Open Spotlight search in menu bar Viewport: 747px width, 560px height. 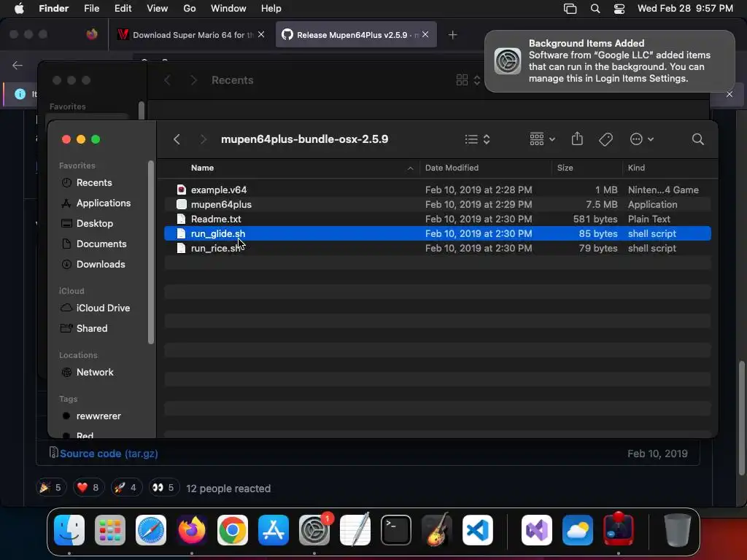[x=595, y=9]
